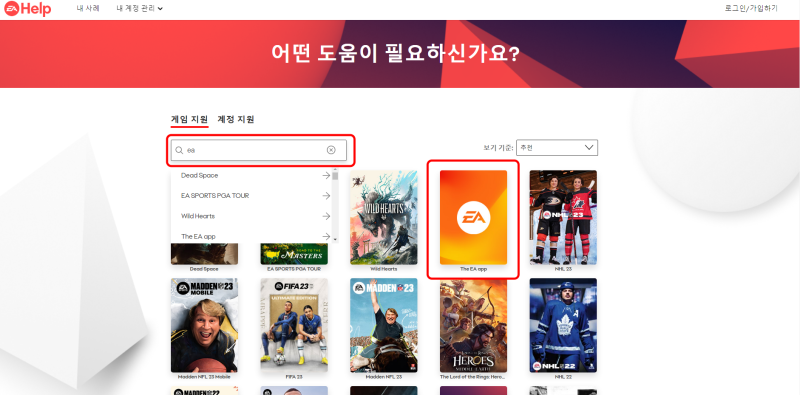This screenshot has width=800, height=395.
Task: Click the arrow next to EA SPORTS PGA TOUR
Action: 326,195
